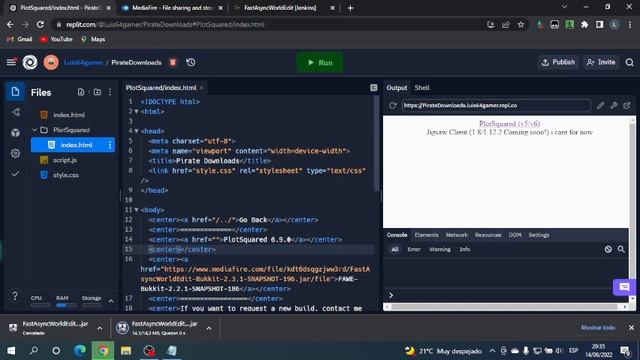Open the checkmark tests sidebar icon
The width and height of the screenshot is (640, 360).
coord(16,174)
